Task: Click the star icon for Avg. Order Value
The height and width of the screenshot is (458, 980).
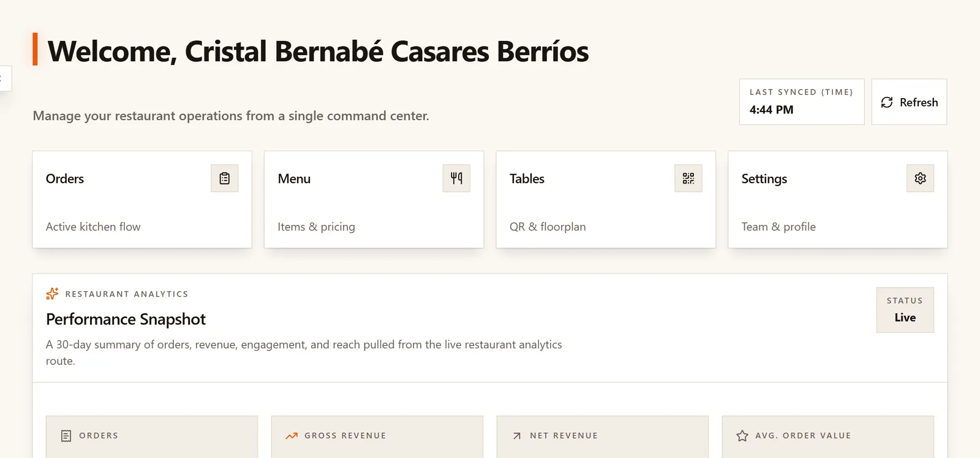Action: (742, 436)
